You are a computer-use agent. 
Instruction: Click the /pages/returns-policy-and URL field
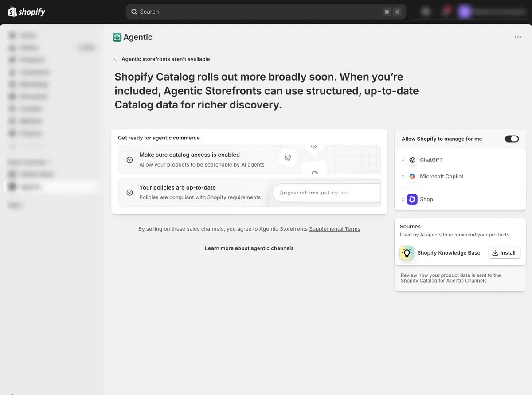(x=327, y=193)
